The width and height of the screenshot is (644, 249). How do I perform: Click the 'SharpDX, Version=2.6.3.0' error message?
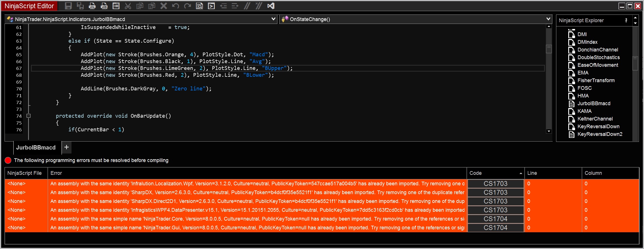pos(257,192)
